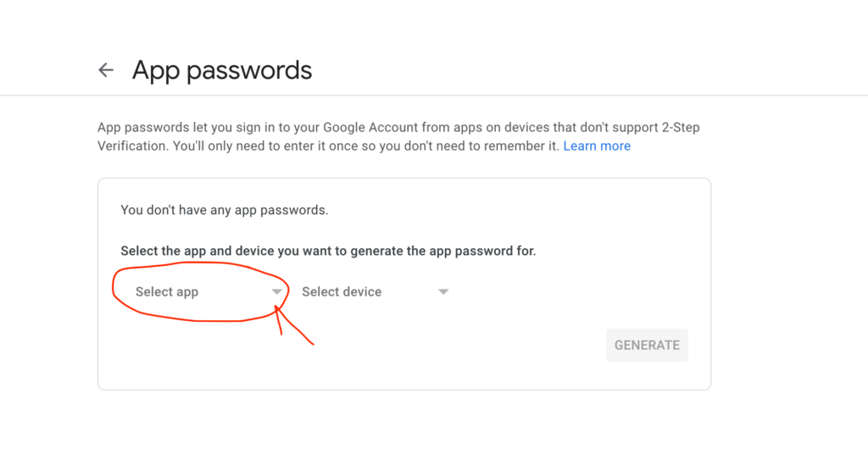Click "You don't have any app passwords" text
The image size is (868, 459).
[225, 209]
